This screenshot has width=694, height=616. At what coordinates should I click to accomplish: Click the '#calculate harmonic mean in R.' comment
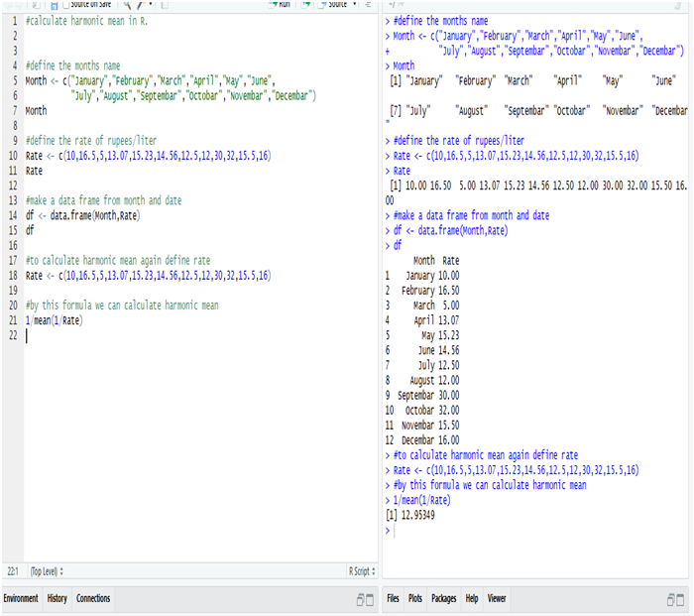(x=87, y=21)
